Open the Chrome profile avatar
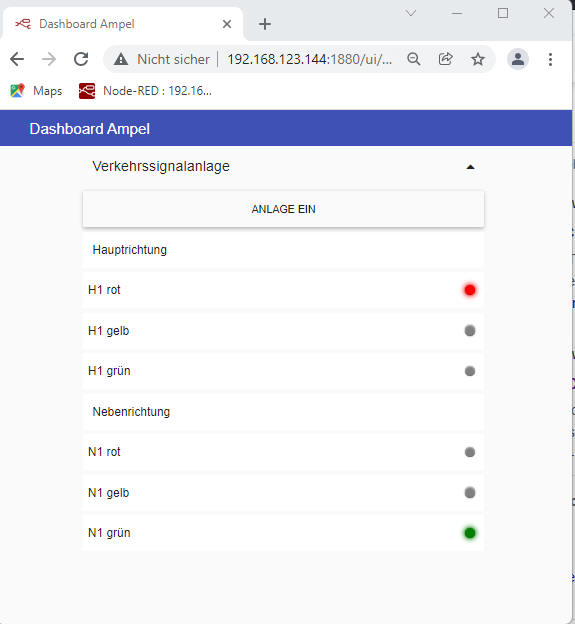The height and width of the screenshot is (624, 575). click(x=518, y=59)
